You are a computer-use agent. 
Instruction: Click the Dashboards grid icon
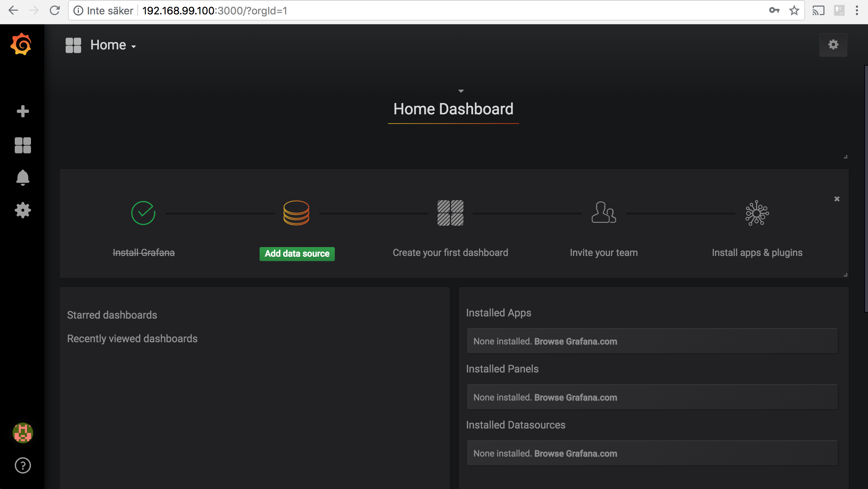coord(22,145)
